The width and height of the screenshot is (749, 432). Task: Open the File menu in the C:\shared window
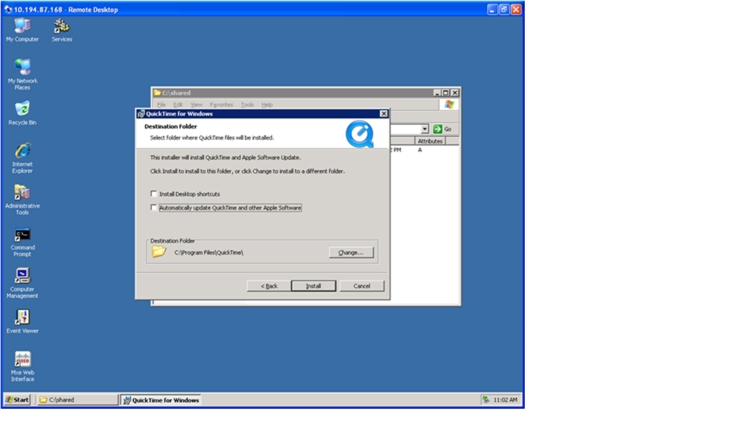click(161, 105)
